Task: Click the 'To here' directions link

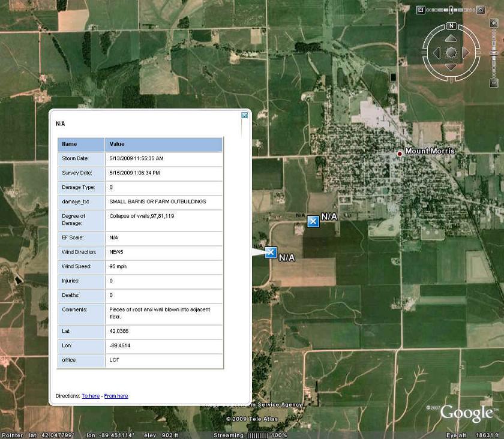Action: (x=91, y=396)
